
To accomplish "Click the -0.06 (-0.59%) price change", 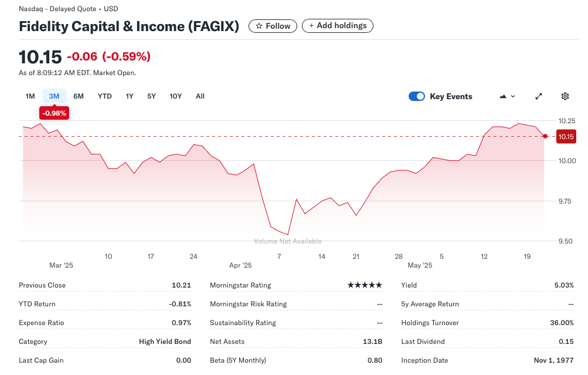I will [x=109, y=56].
